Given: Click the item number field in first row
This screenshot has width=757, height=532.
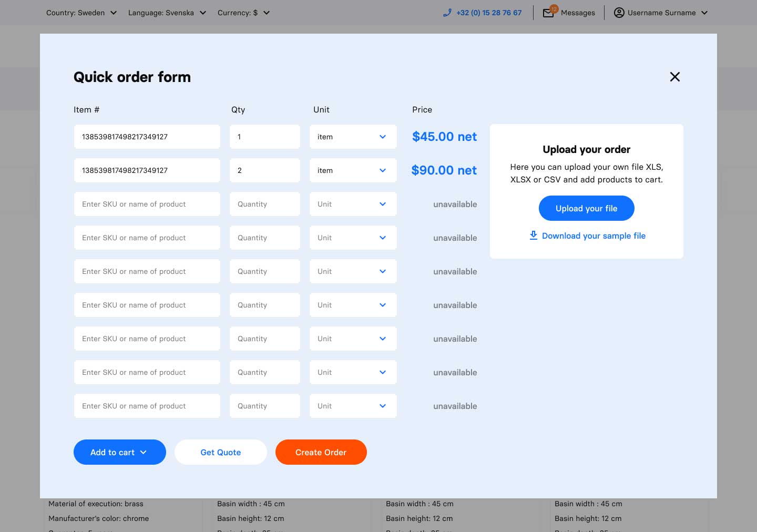Looking at the screenshot, I should (x=147, y=137).
